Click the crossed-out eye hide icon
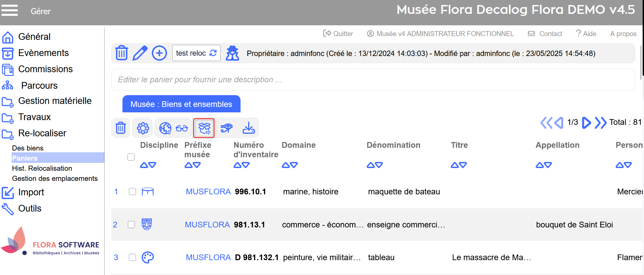The height and width of the screenshot is (275, 644). pyautogui.click(x=226, y=128)
